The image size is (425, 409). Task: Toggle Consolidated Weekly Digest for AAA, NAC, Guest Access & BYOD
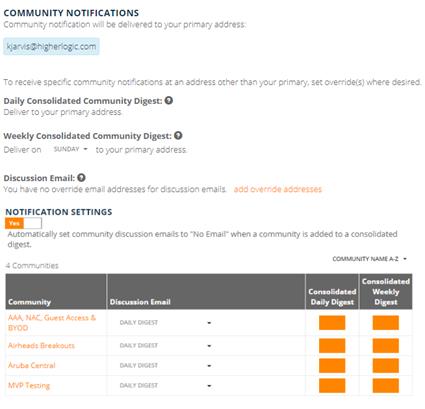[x=386, y=323]
